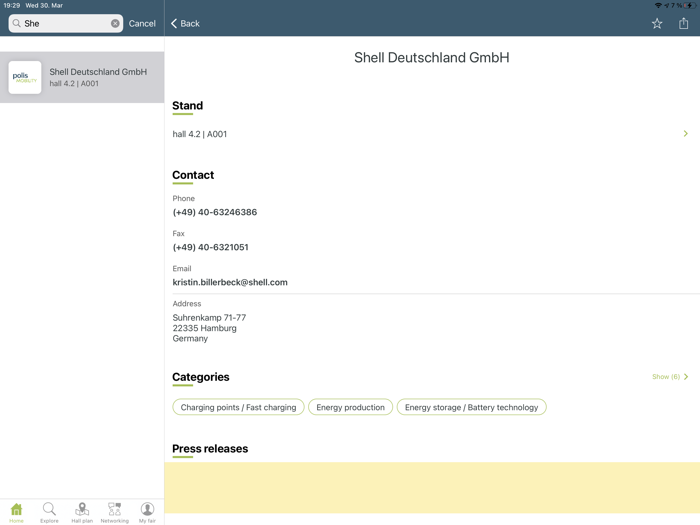Select 'Energy production' category tag

coord(350,407)
